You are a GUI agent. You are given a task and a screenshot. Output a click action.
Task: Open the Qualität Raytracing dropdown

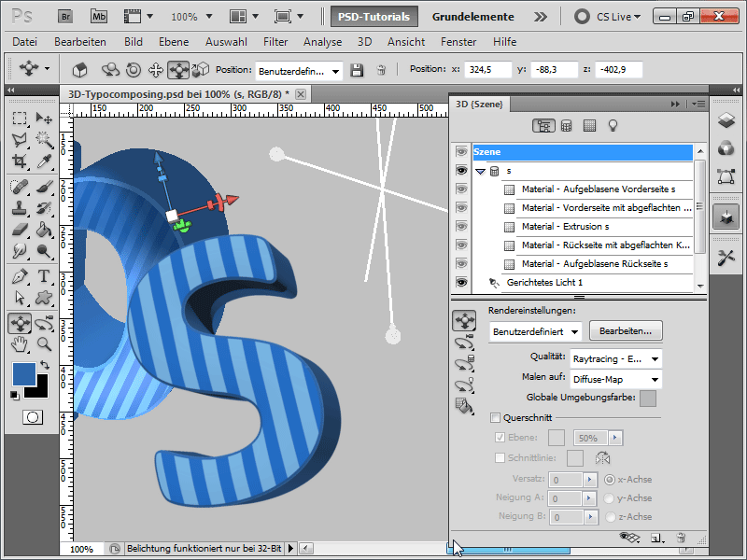pyautogui.click(x=615, y=359)
